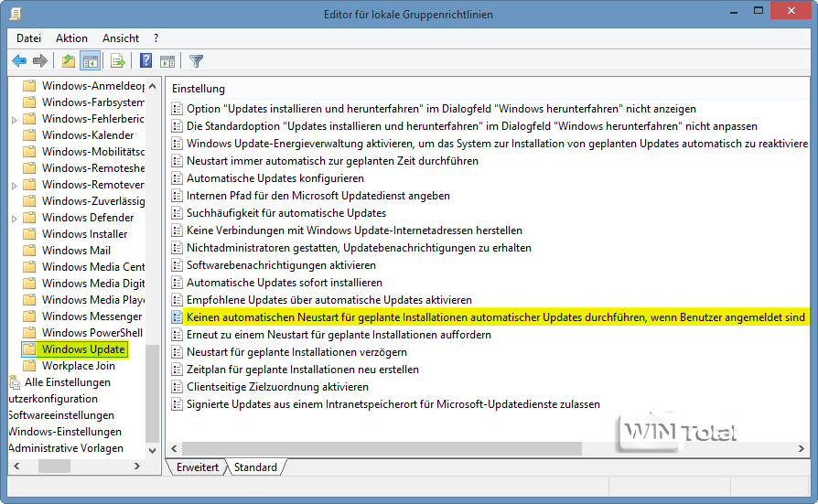
Task: Open the Aktion menu
Action: [x=71, y=38]
